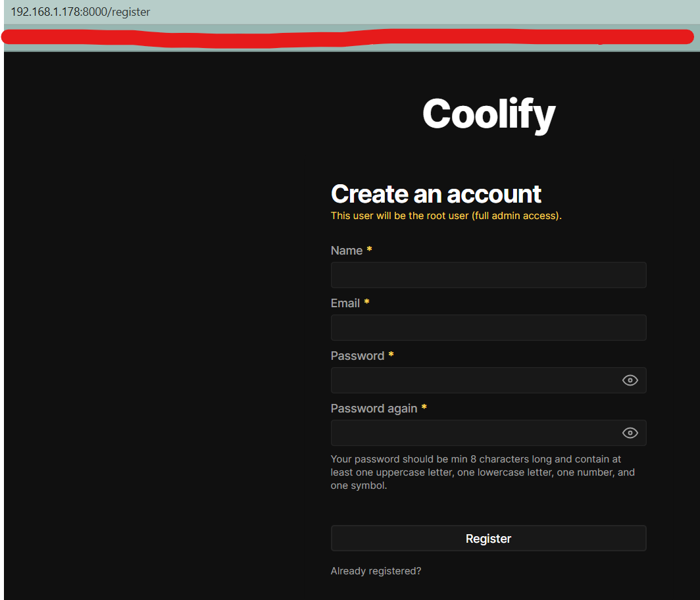Click the Create an account heading
700x600 pixels.
[436, 194]
